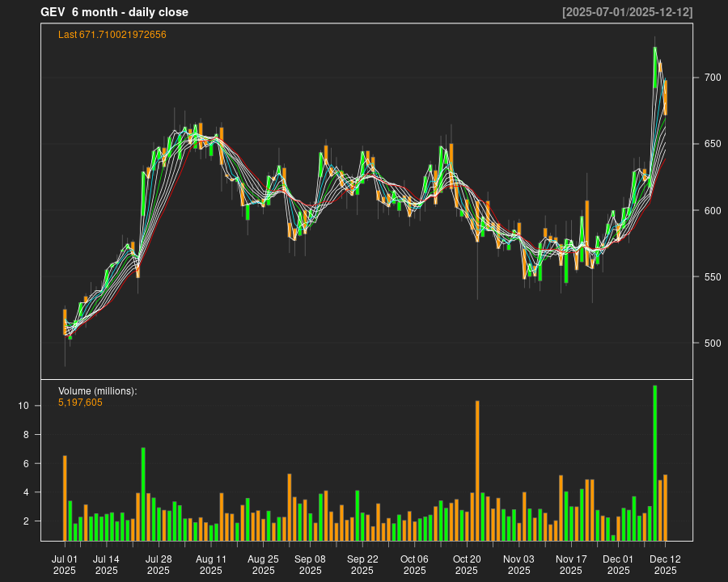728x582 pixels.
Task: Select the 'Jul 01 2025' date marker
Action: click(65, 564)
